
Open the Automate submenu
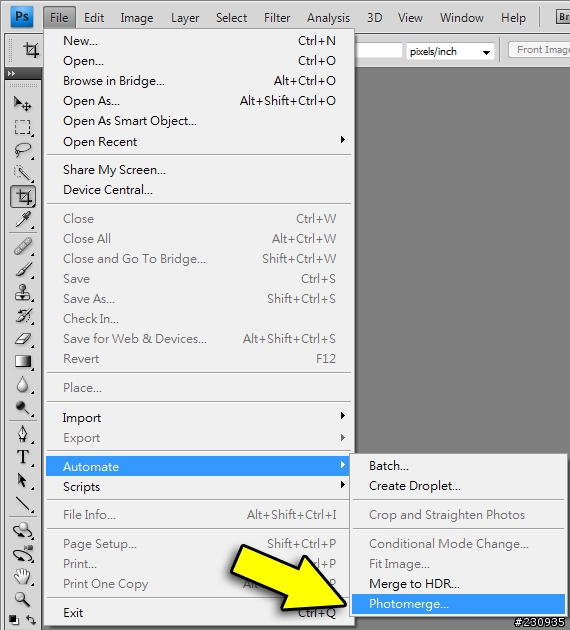point(198,466)
